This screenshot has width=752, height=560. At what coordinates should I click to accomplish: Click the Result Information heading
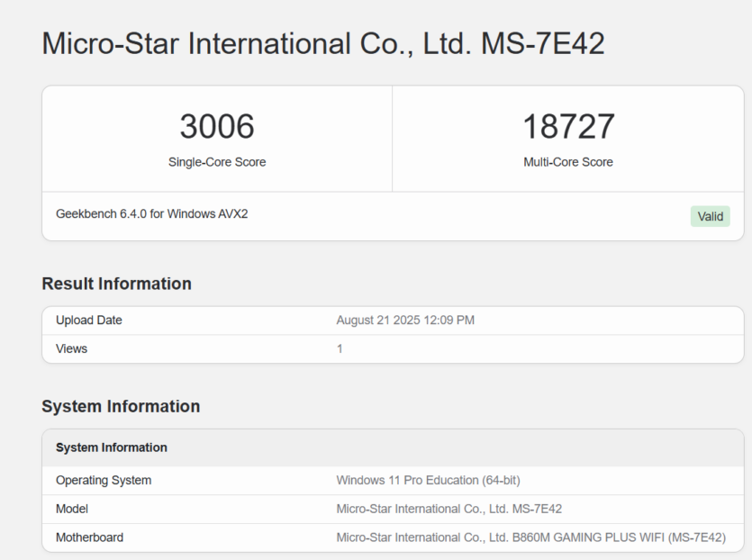tap(116, 284)
